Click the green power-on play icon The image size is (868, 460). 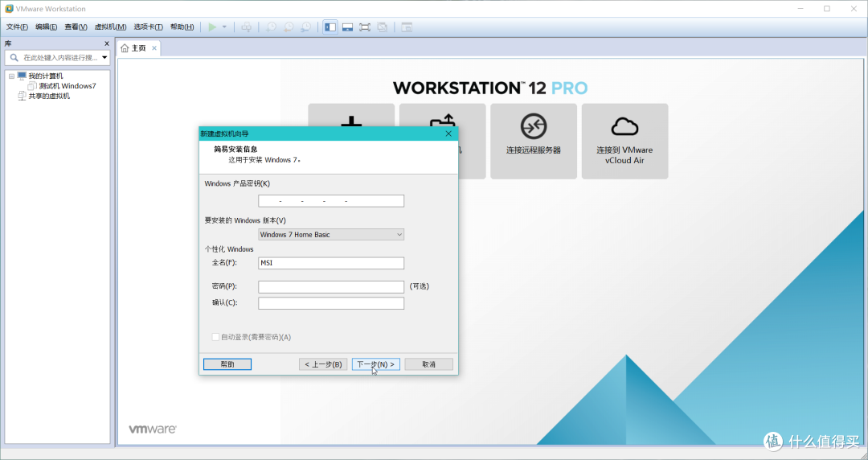click(x=212, y=27)
